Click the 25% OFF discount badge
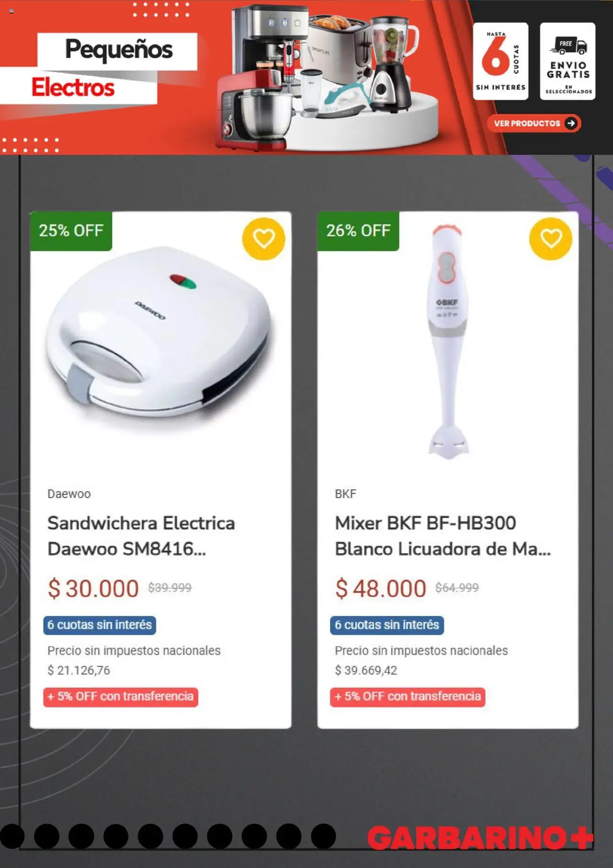The height and width of the screenshot is (868, 613). 71,231
